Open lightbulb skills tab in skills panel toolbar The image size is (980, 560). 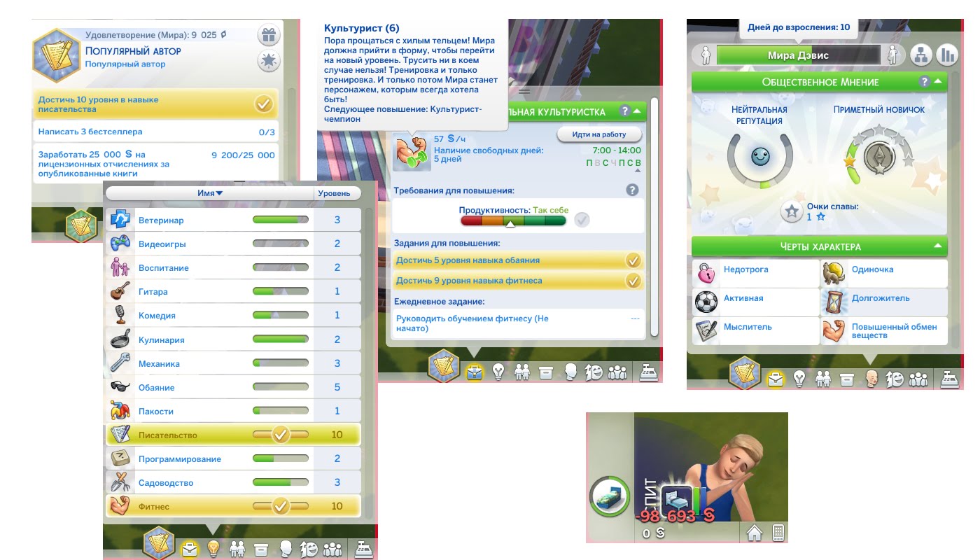pos(213,548)
